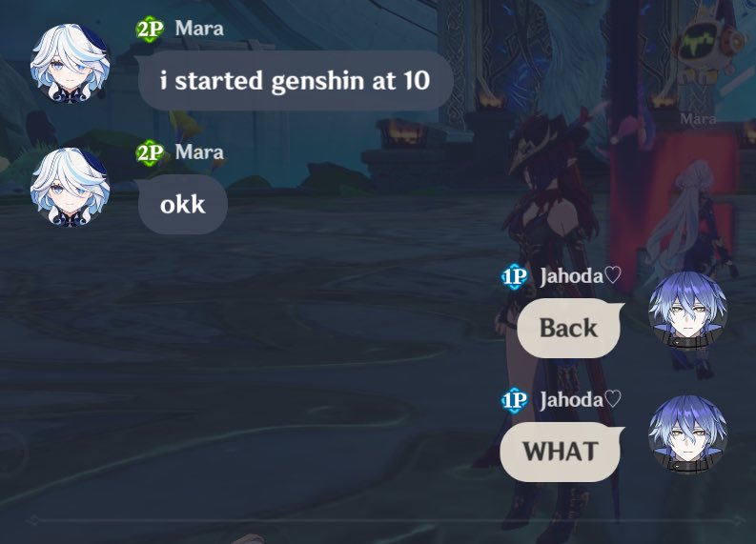
Task: Select the 'Back' chat bubble
Action: coord(570,328)
